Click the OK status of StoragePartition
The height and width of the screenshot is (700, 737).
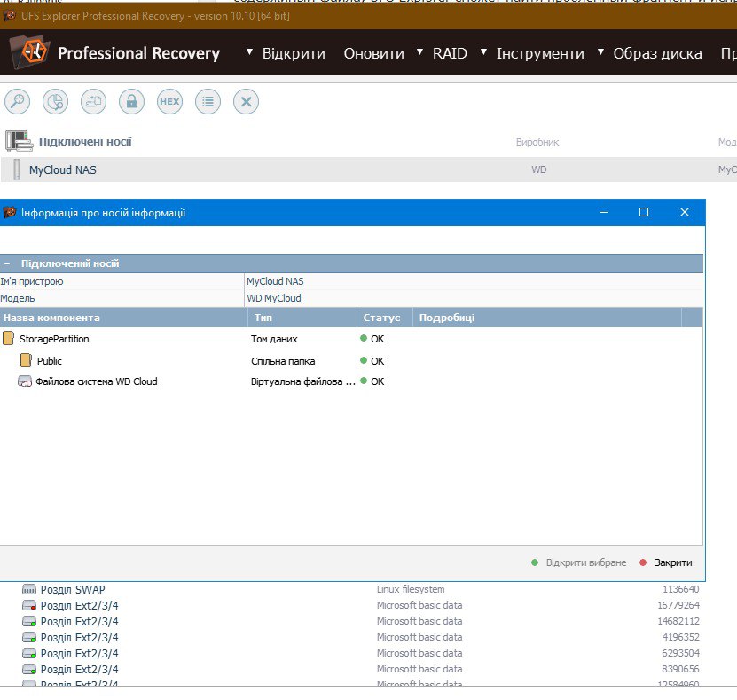point(372,339)
